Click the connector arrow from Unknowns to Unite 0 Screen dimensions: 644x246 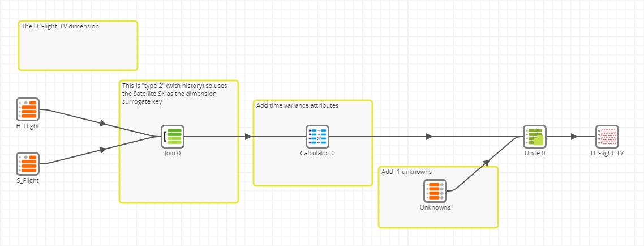[x=486, y=163]
